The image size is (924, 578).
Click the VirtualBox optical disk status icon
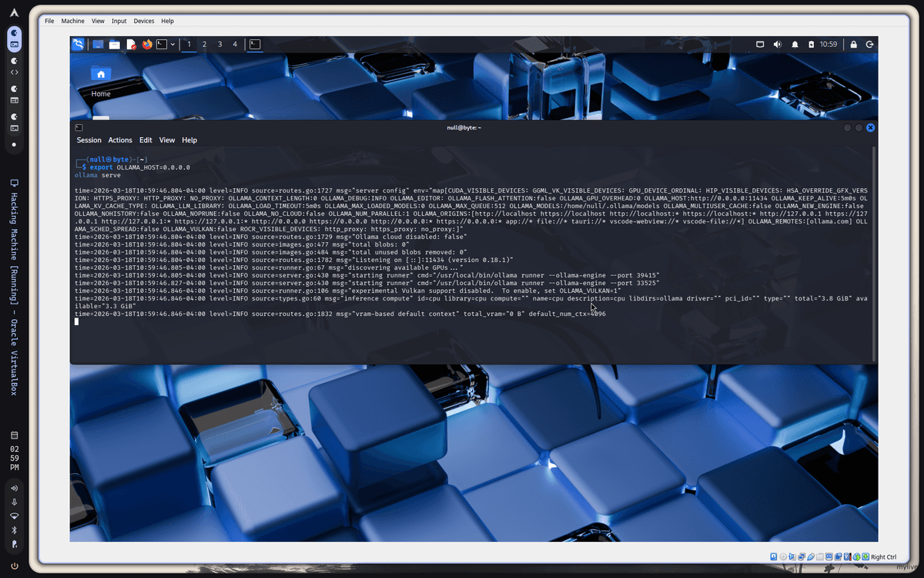coord(783,556)
